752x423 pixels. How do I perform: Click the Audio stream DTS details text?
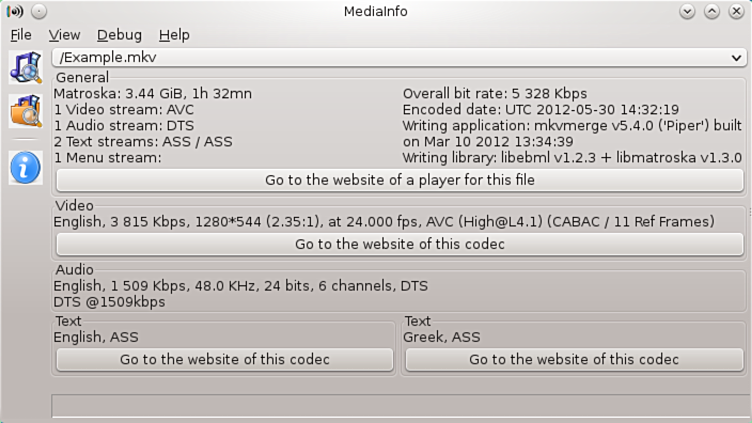click(240, 286)
